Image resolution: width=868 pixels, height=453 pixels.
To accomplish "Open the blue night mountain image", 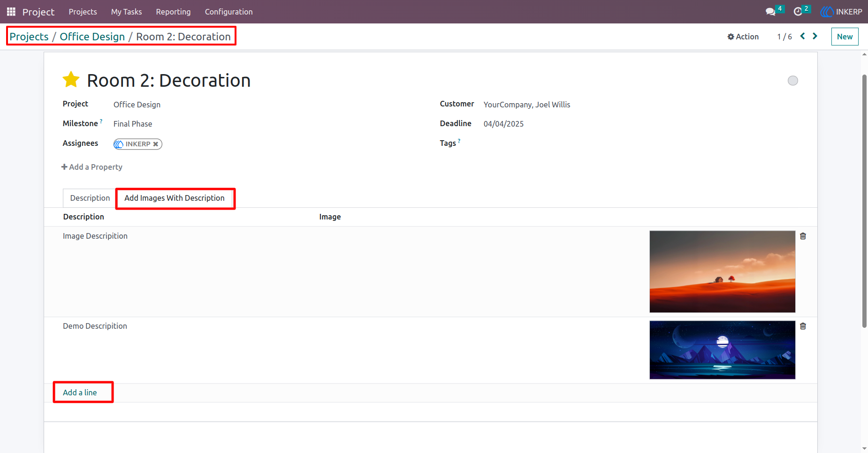I will pyautogui.click(x=723, y=350).
